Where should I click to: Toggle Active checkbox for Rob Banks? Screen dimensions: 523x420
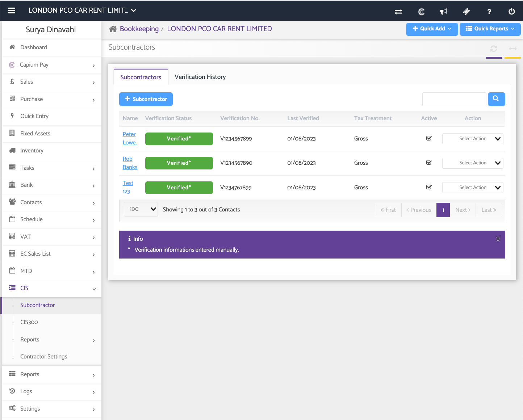click(429, 163)
